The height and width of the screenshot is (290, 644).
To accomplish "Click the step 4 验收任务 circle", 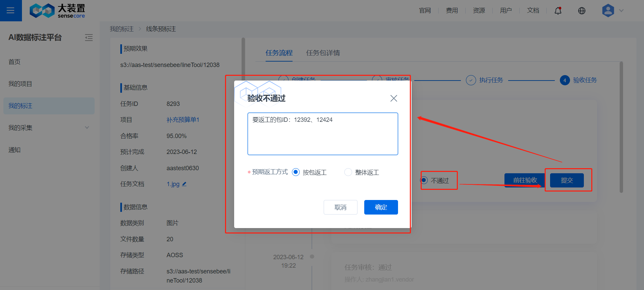I will pos(565,80).
